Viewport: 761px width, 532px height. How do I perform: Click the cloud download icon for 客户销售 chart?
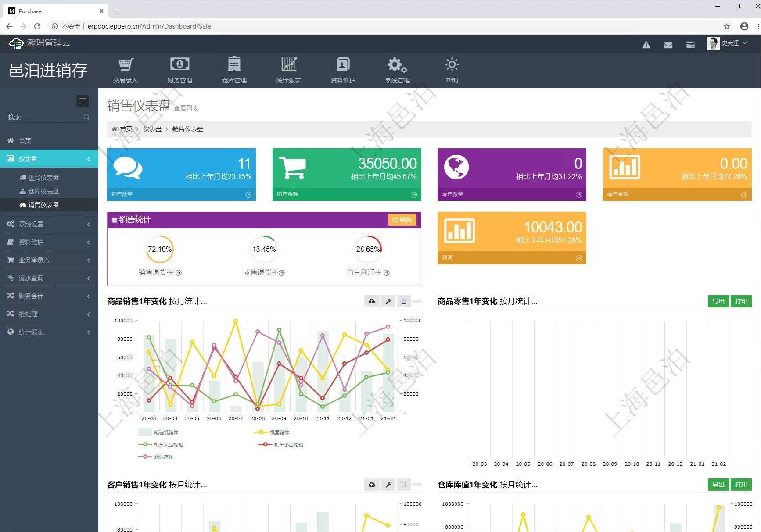click(372, 485)
